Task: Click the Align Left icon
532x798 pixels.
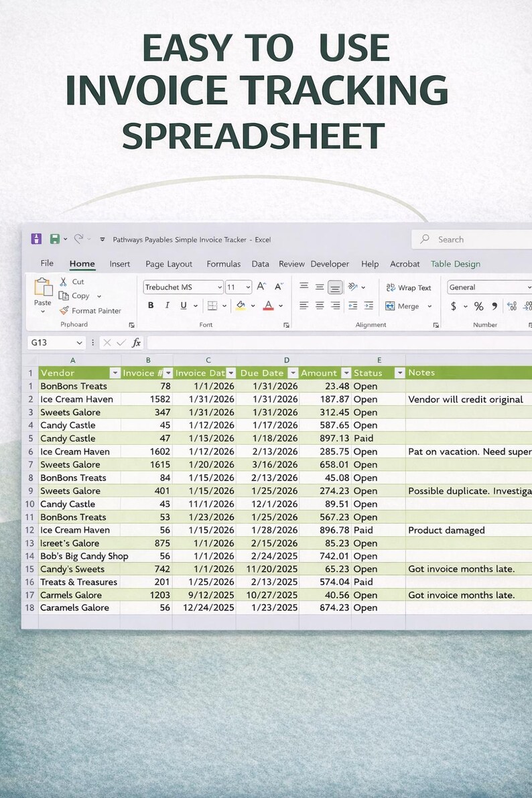Action: [x=304, y=306]
